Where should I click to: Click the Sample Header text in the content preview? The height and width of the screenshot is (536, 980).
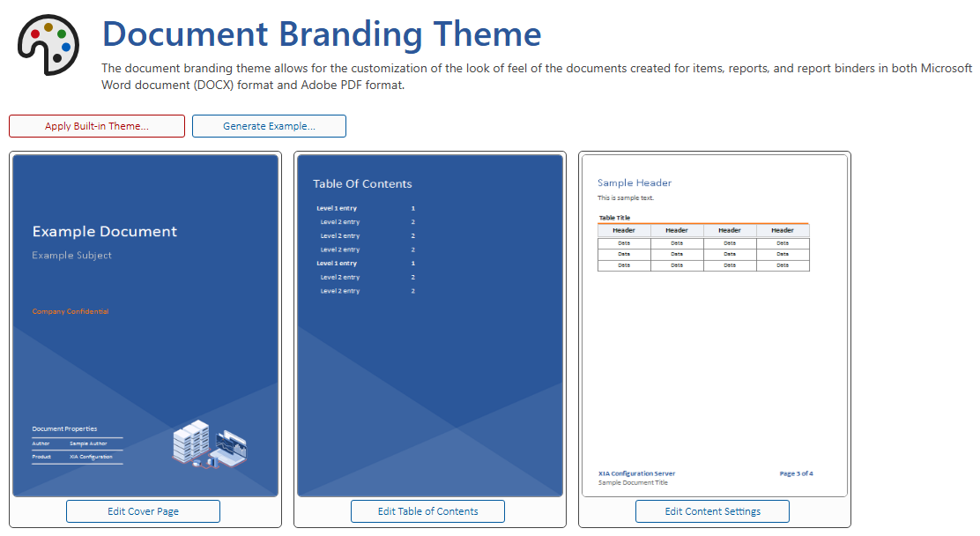[x=635, y=183]
